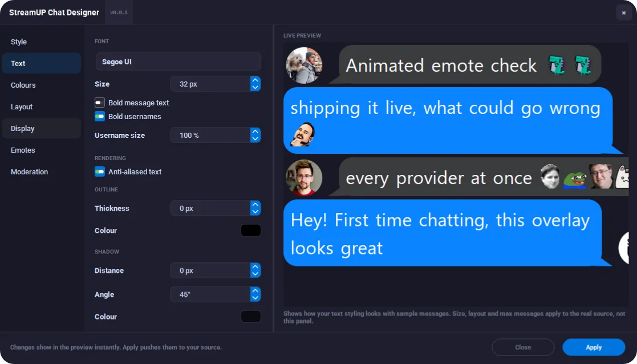
Task: Turn off Anti-aliased text toggle
Action: point(100,171)
